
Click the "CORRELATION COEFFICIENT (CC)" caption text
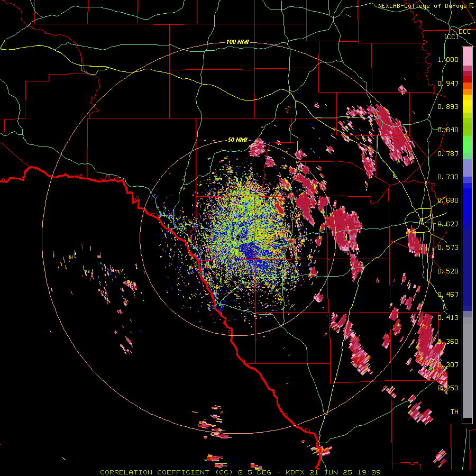(x=167, y=472)
